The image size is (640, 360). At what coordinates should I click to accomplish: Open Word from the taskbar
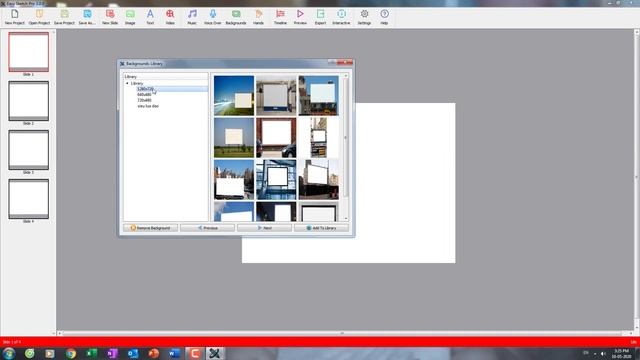(x=174, y=353)
